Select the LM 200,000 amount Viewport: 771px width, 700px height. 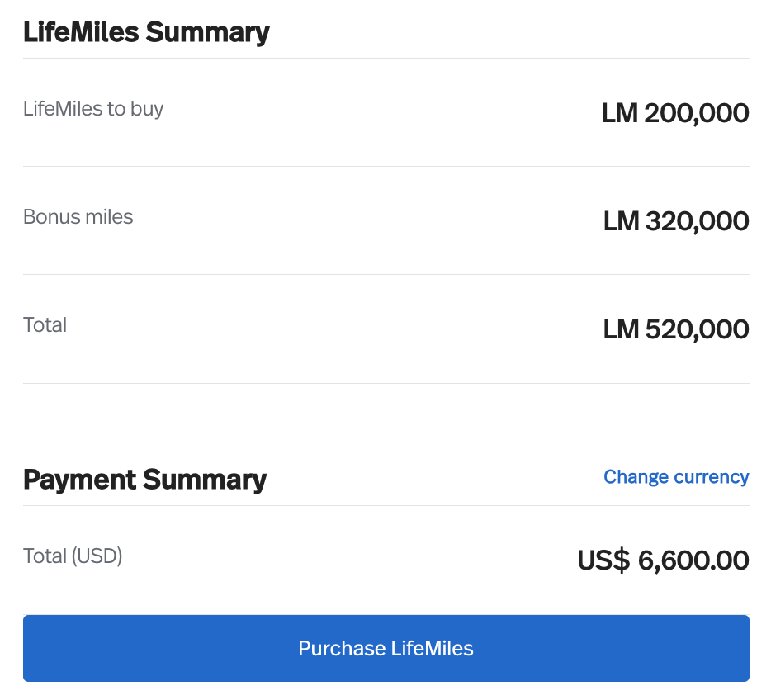675,112
